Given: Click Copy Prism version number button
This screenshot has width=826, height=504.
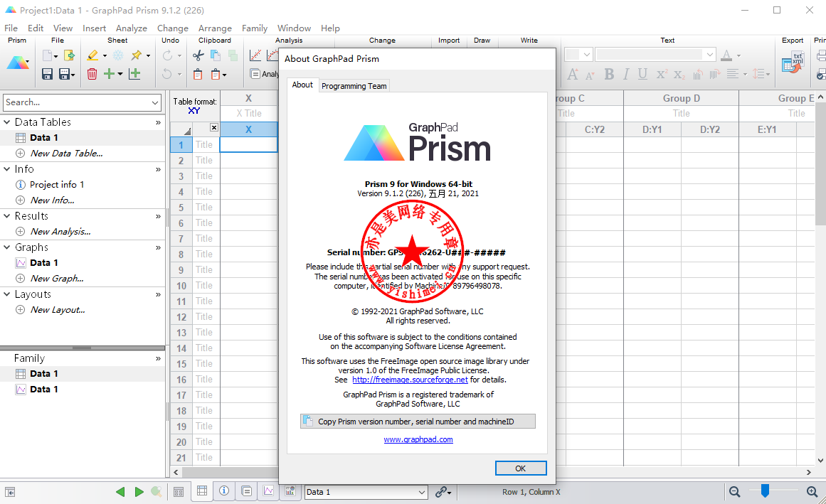Looking at the screenshot, I should pos(418,422).
